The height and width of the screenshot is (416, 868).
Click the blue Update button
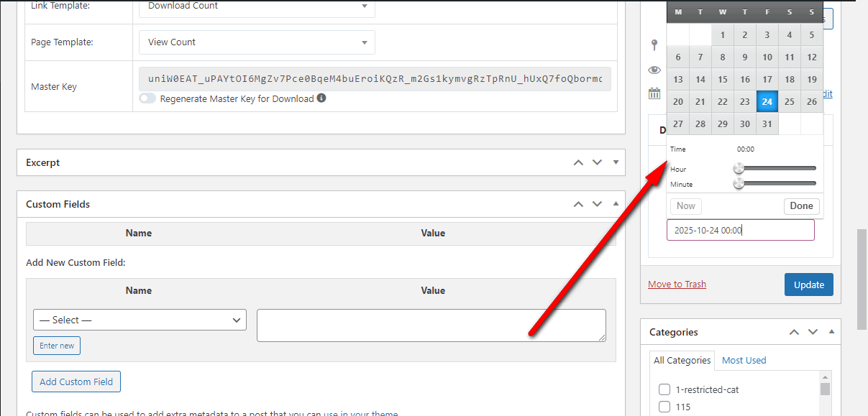809,285
